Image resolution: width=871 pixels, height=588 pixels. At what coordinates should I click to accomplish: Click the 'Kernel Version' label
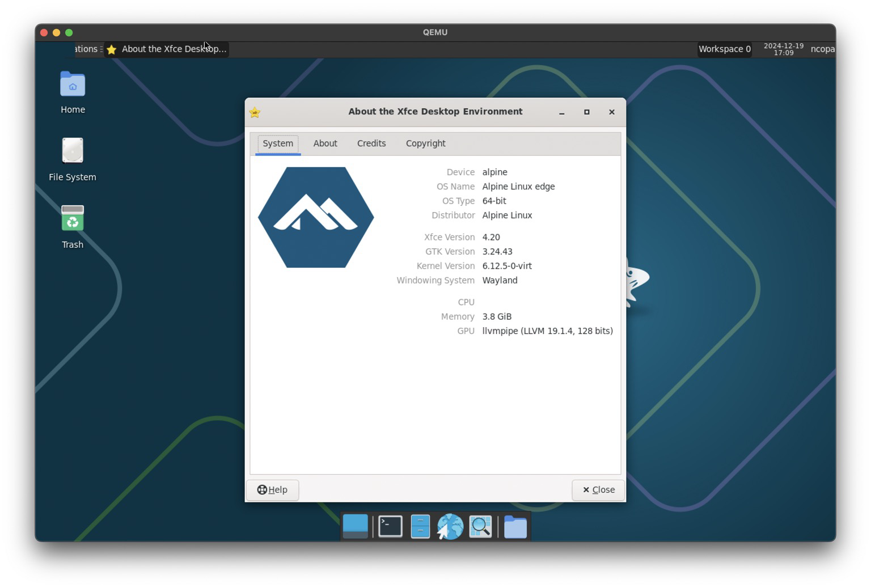coord(446,266)
